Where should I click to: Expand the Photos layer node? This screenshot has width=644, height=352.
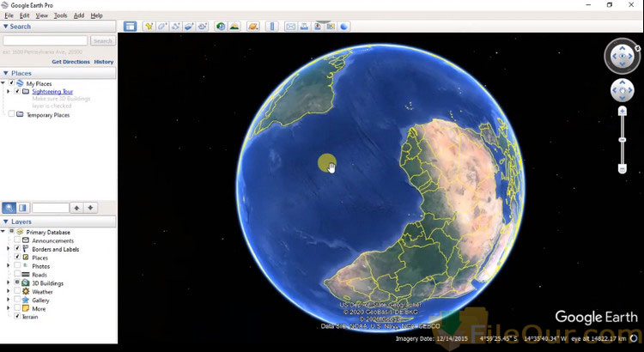pyautogui.click(x=8, y=266)
